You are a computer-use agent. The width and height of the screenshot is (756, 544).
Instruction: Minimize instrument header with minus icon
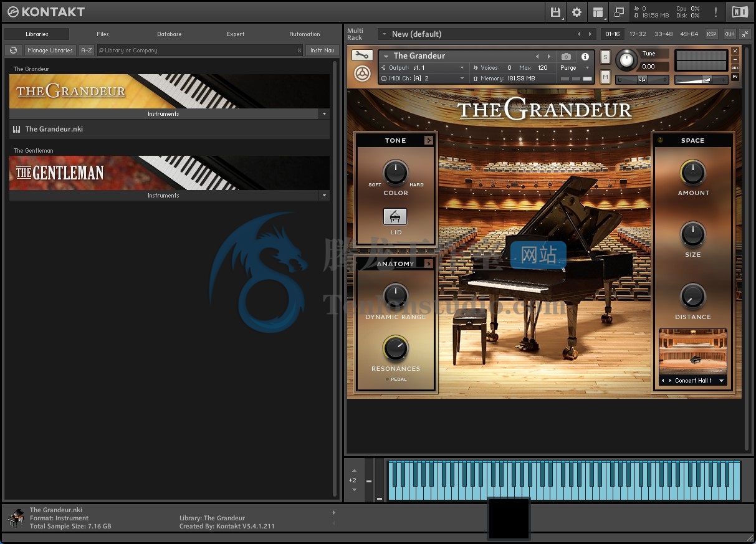click(735, 59)
